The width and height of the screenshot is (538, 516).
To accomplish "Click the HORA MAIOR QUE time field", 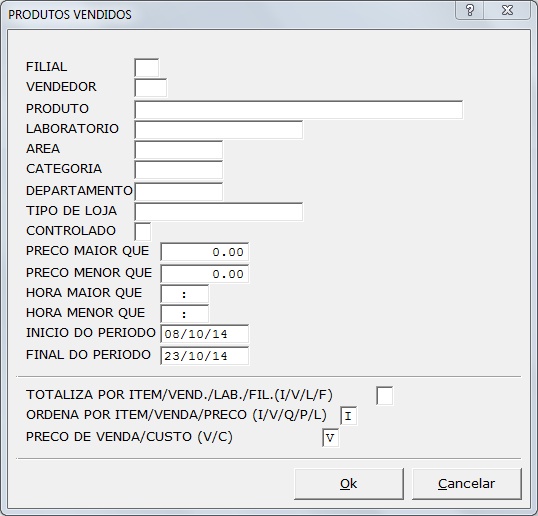I will tap(185, 294).
